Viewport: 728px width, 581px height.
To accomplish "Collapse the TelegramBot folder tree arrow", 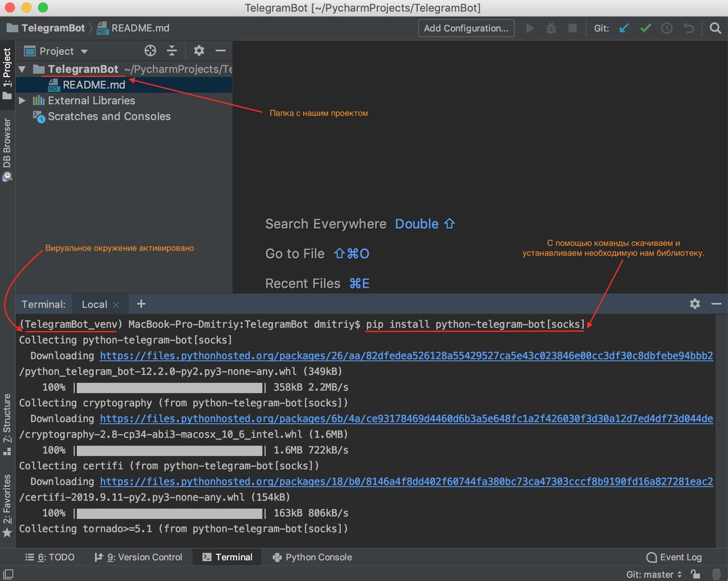I will (x=22, y=69).
